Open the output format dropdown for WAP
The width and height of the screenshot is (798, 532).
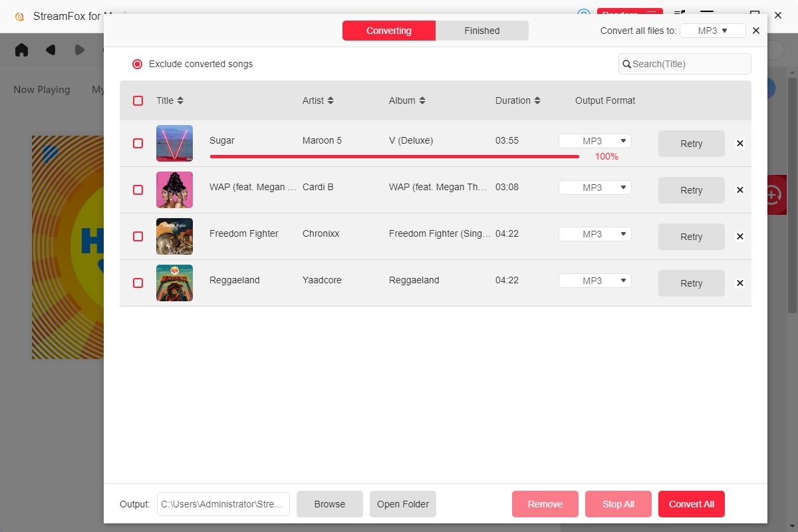pos(595,188)
